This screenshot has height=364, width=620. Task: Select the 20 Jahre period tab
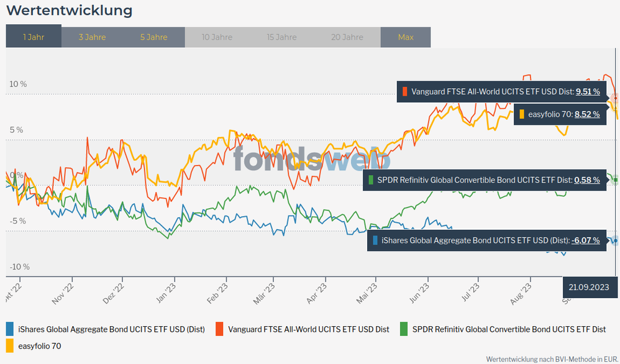347,37
